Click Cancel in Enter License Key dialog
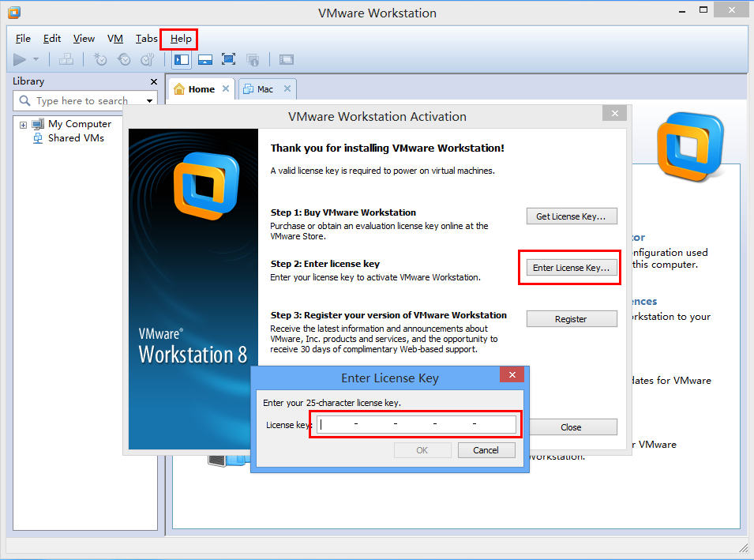The height and width of the screenshot is (560, 754). point(486,450)
